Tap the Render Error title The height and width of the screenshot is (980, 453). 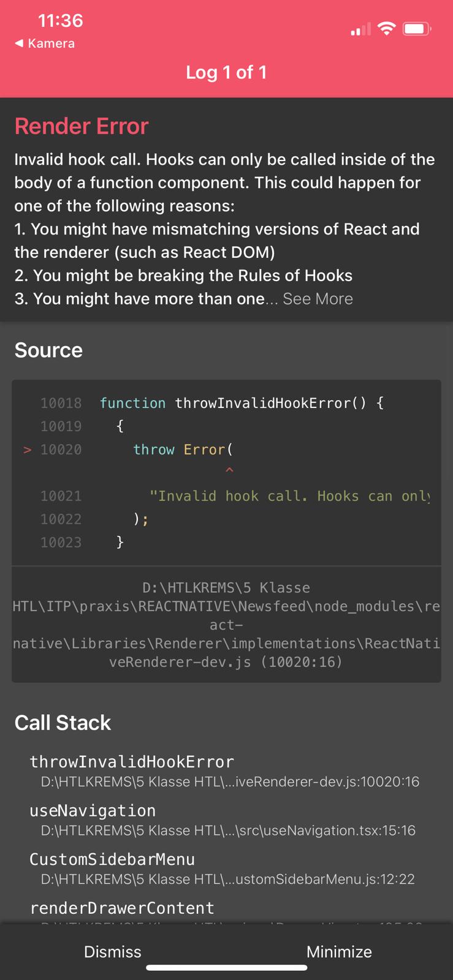click(82, 126)
